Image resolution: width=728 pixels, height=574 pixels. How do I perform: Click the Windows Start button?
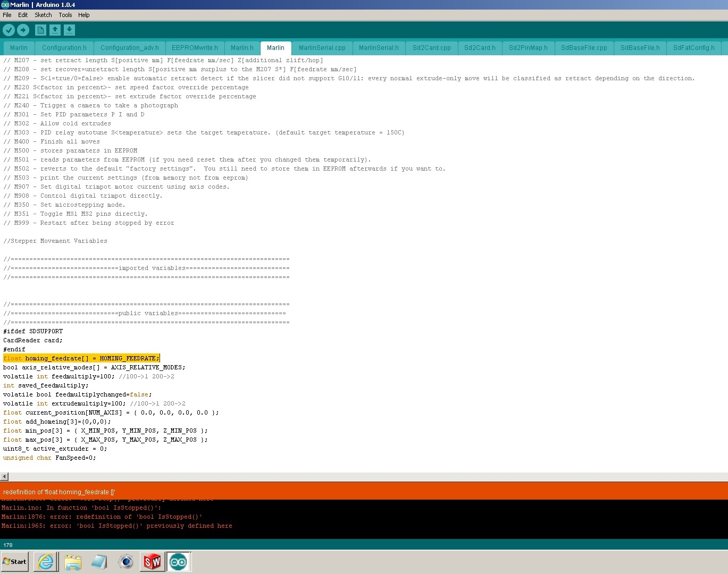[15, 562]
